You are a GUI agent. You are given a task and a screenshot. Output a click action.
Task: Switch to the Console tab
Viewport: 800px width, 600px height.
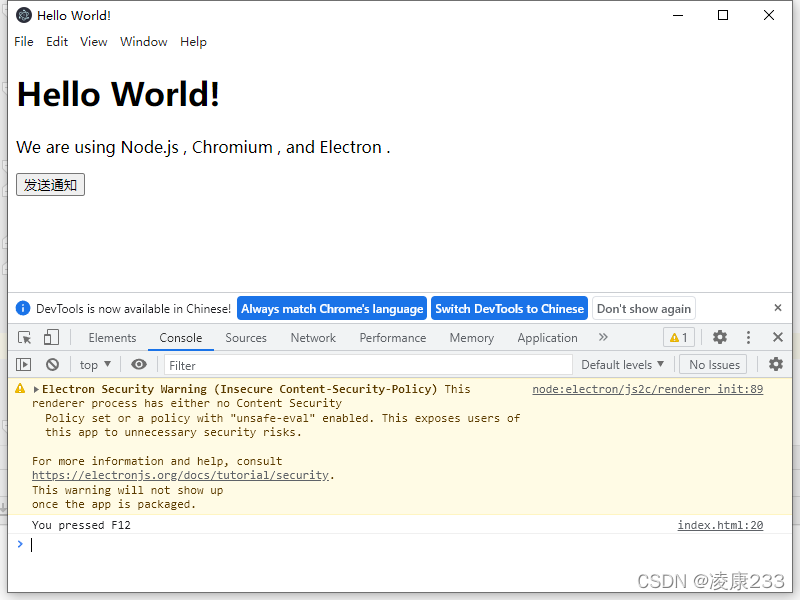pos(181,338)
